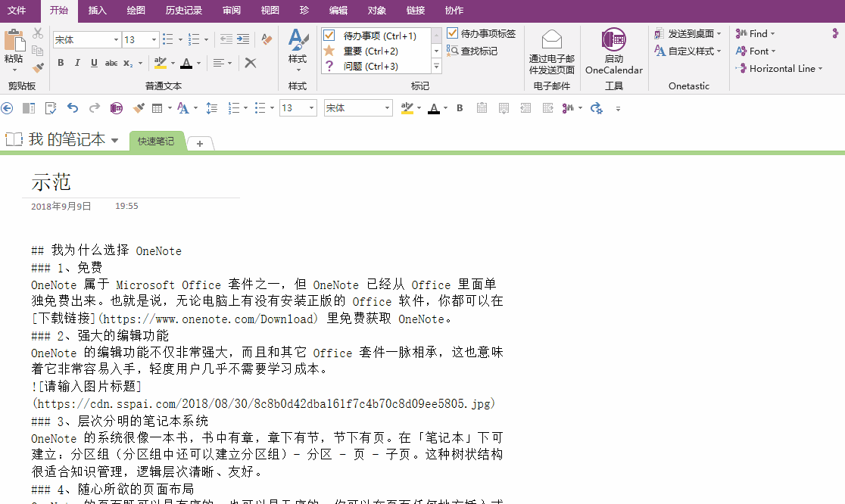Toggle Underline formatting in ribbon
Viewport: 845px width, 504px height.
click(x=95, y=63)
